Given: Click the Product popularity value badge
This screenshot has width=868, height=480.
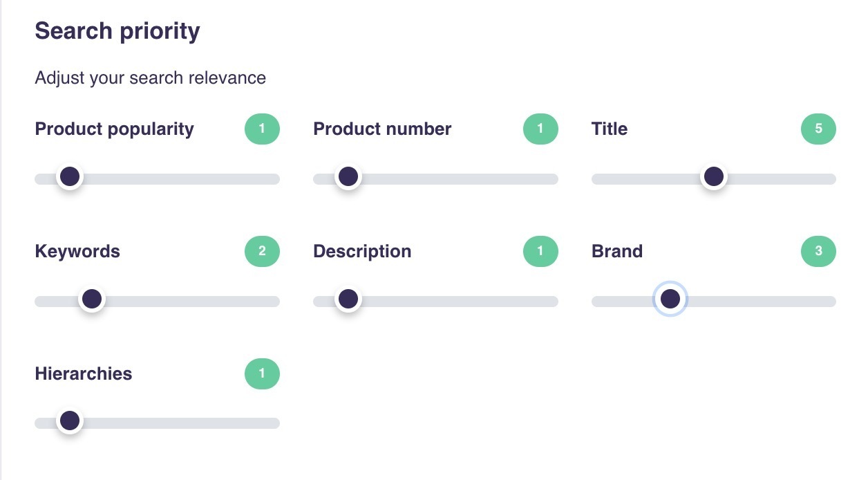Looking at the screenshot, I should pyautogui.click(x=262, y=129).
